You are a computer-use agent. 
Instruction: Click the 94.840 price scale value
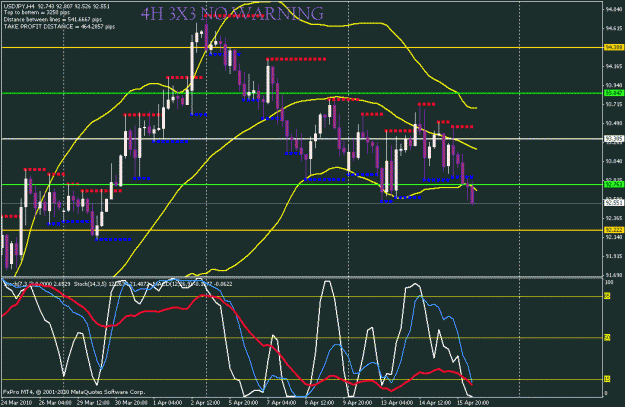coord(614,9)
